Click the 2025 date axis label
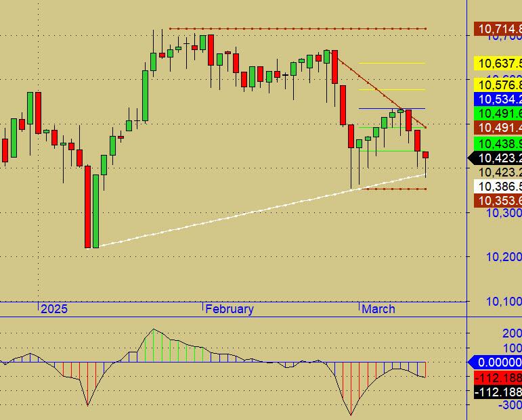 tap(54, 309)
